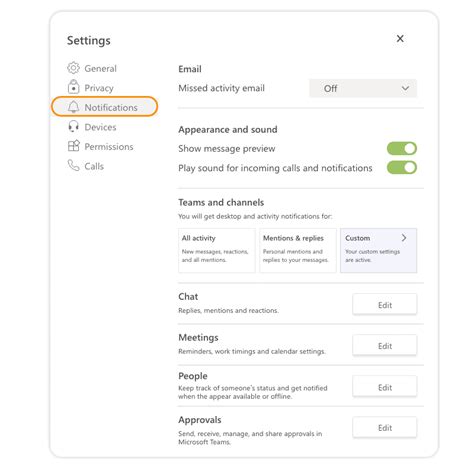This screenshot has height=471, width=474.
Task: Click the dropdown chevron next to Off
Action: click(405, 88)
